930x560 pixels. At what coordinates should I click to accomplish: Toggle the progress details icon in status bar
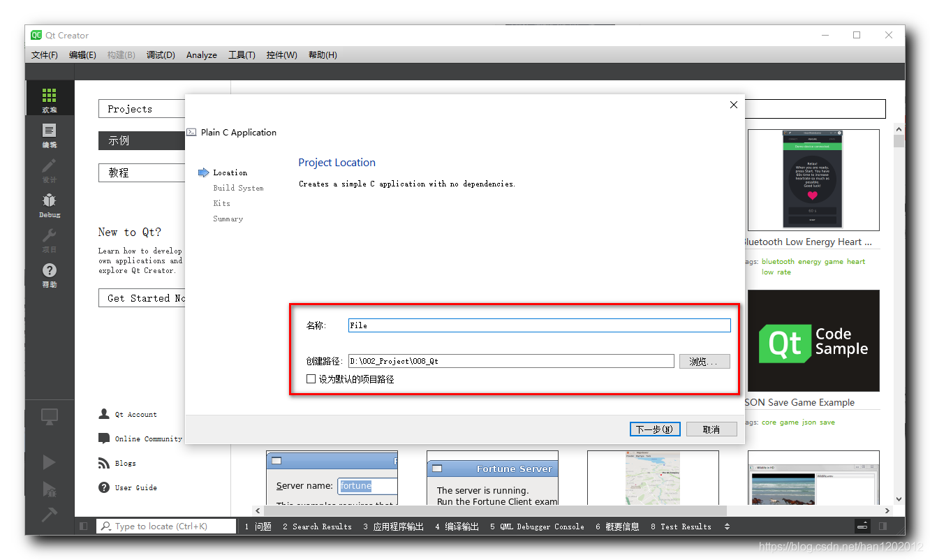point(863,526)
